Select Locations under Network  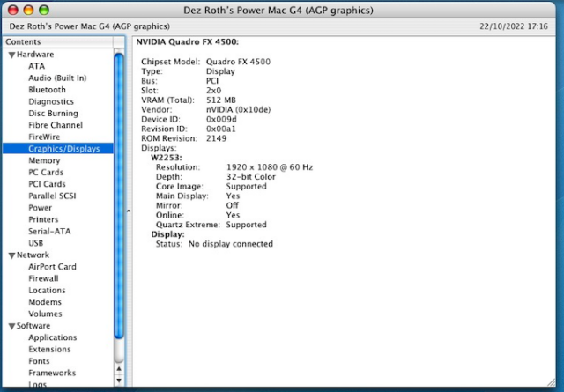[47, 290]
